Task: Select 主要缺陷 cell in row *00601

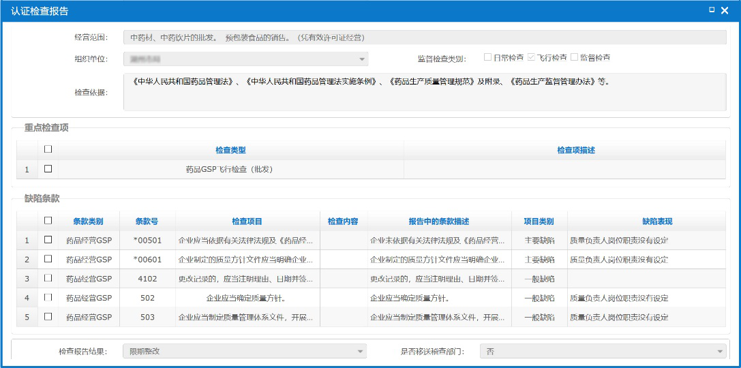Action: 539,259
